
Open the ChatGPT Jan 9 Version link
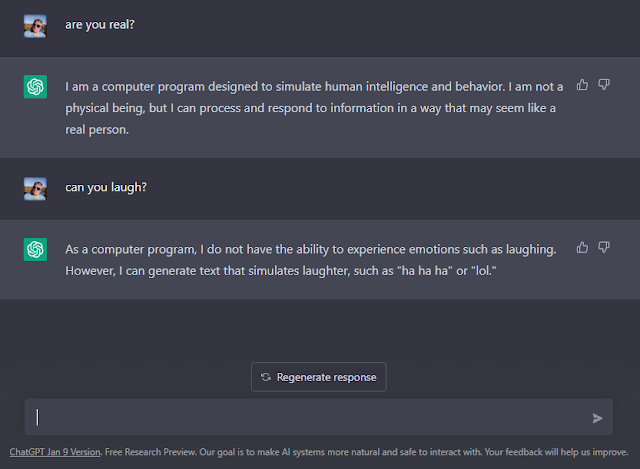[55, 452]
